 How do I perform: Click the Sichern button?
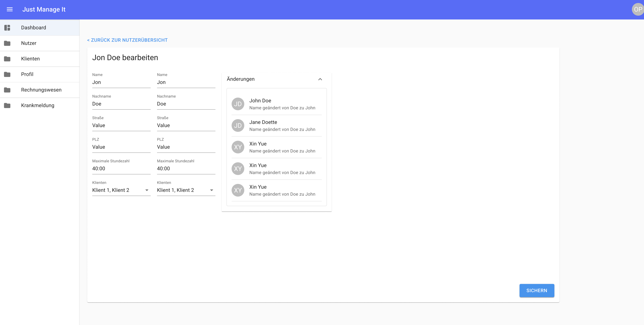tap(537, 290)
